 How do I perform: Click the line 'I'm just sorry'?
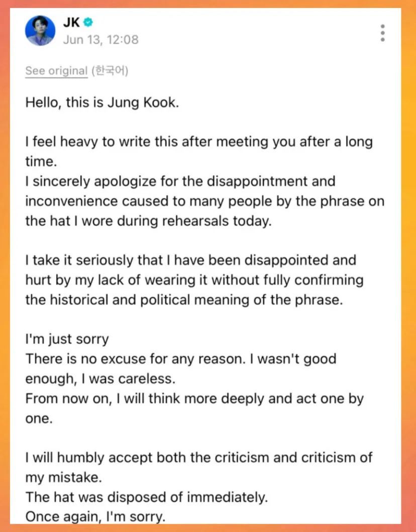[x=67, y=339]
